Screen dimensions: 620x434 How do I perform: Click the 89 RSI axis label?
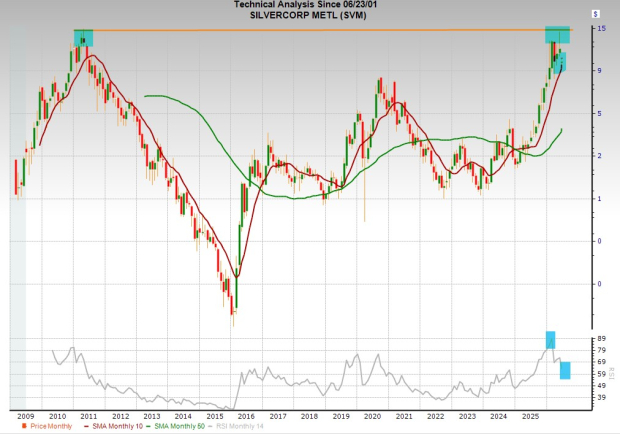coord(601,339)
